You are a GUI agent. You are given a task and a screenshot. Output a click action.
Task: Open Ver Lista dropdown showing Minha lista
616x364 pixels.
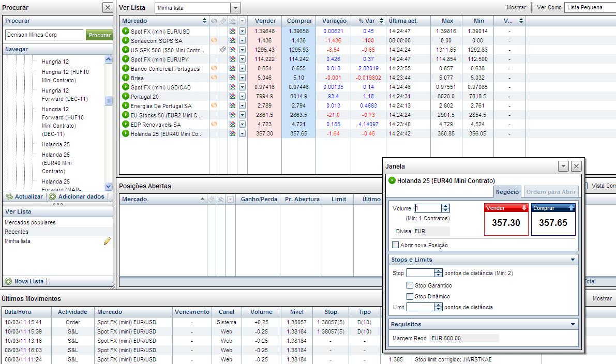[x=235, y=8]
